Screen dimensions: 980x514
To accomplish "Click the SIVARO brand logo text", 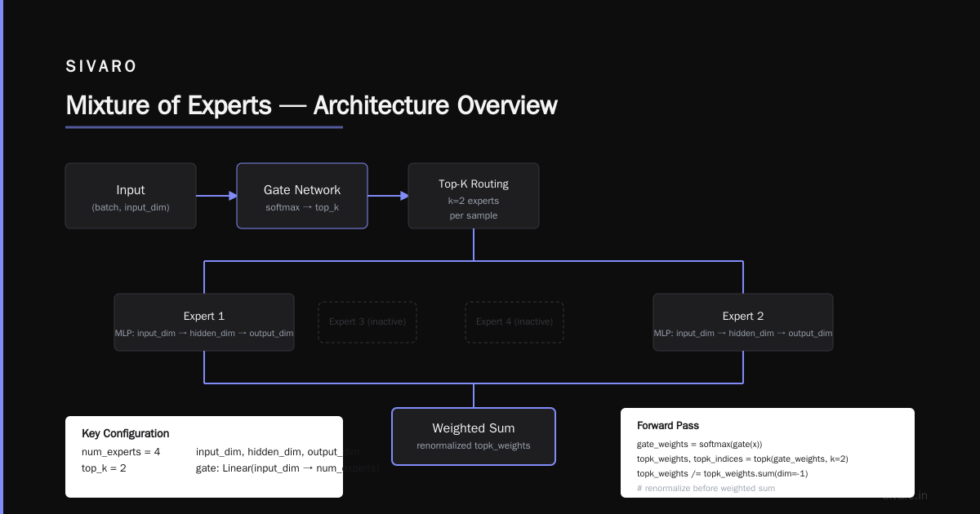I will pos(101,67).
